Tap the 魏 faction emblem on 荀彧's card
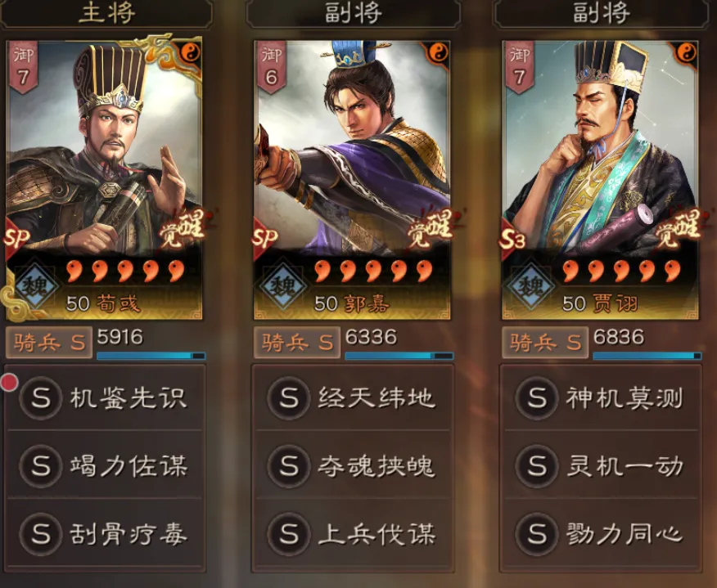This screenshot has width=717, height=588. 36,287
